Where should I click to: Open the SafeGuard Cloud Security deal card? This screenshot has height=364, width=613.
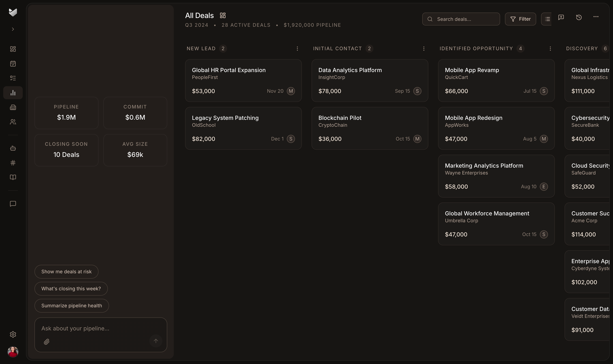[x=587, y=176]
